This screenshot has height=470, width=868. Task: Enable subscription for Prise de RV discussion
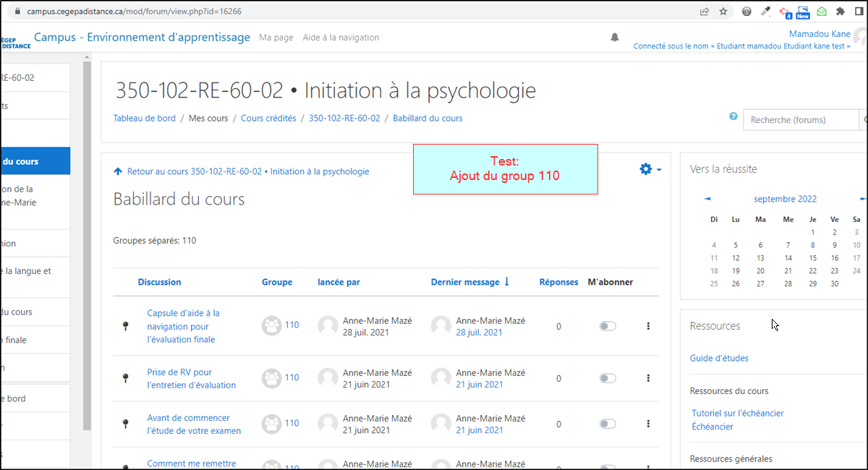[x=608, y=378]
